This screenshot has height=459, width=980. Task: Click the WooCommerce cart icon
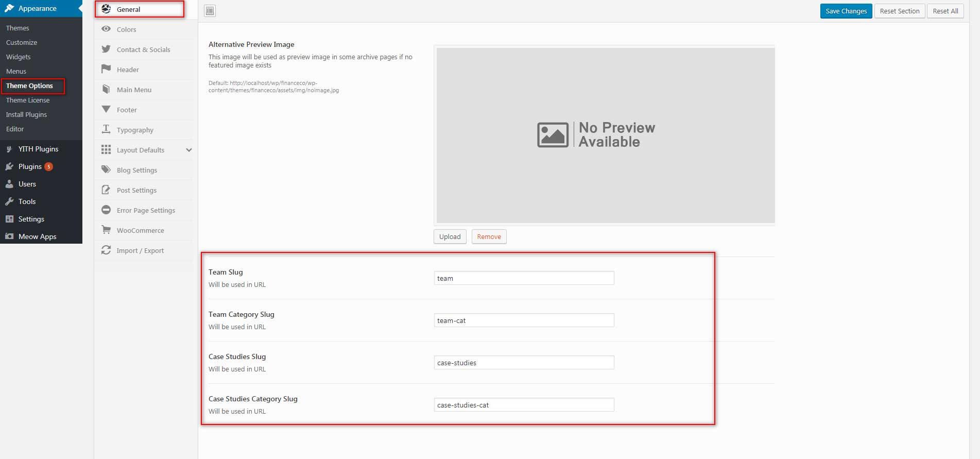pyautogui.click(x=106, y=230)
